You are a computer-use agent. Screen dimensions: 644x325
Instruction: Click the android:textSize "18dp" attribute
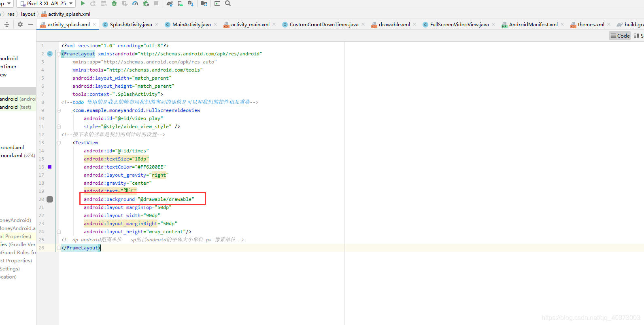pos(116,159)
